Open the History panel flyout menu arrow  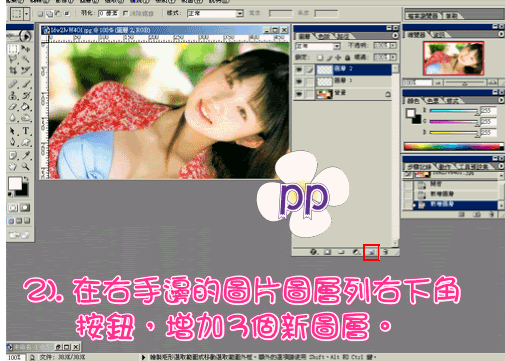click(x=501, y=166)
